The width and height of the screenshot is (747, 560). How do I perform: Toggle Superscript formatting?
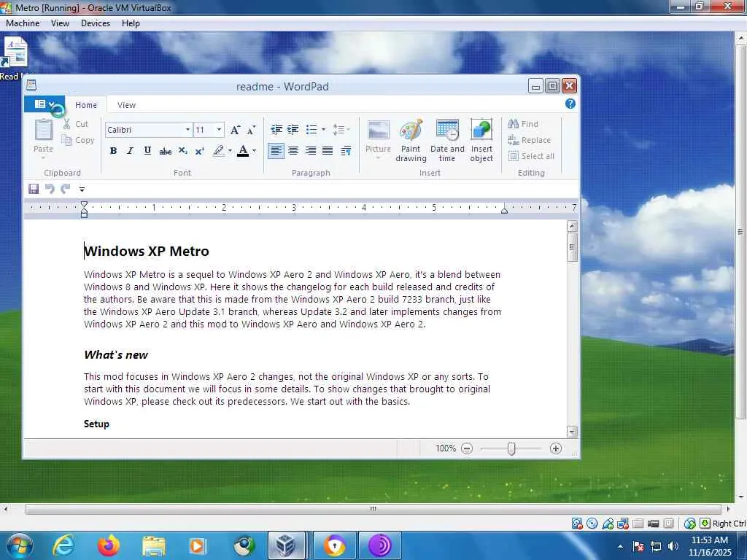200,151
